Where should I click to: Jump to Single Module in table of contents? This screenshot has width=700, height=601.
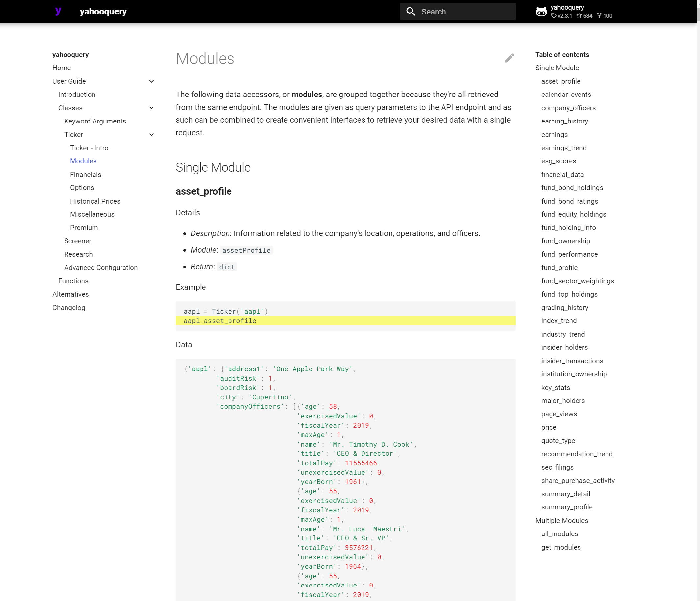(x=557, y=68)
